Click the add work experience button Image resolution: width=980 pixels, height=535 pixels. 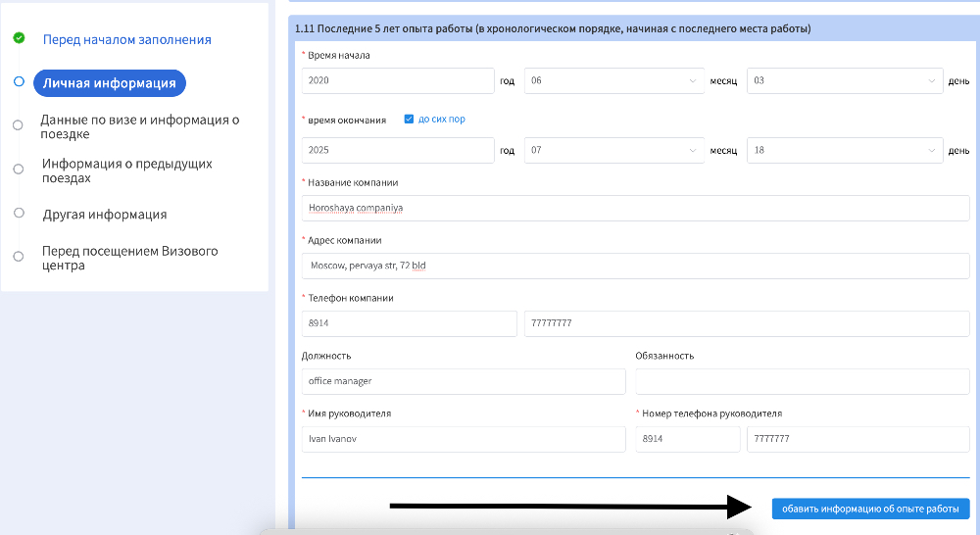tap(870, 509)
